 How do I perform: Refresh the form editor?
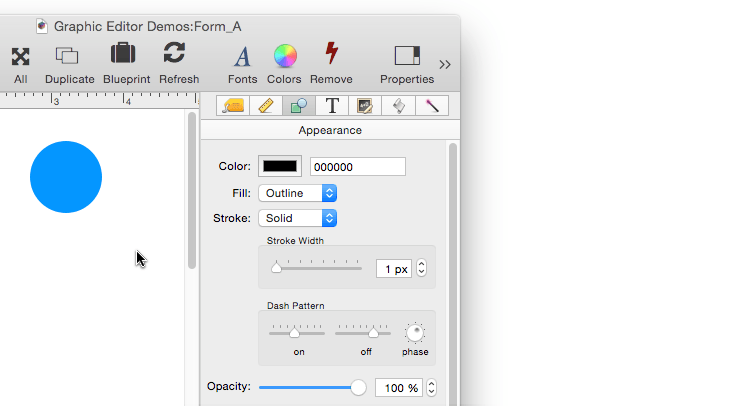click(174, 53)
